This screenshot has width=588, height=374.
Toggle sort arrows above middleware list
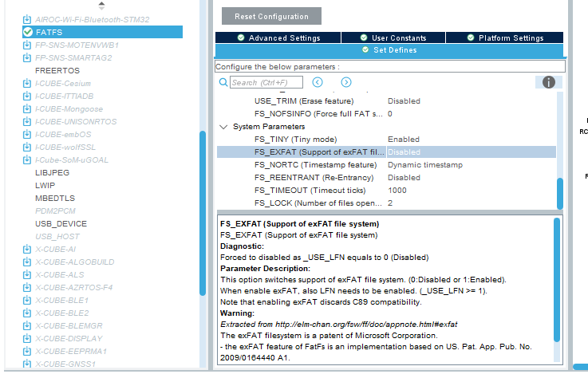pyautogui.click(x=101, y=6)
